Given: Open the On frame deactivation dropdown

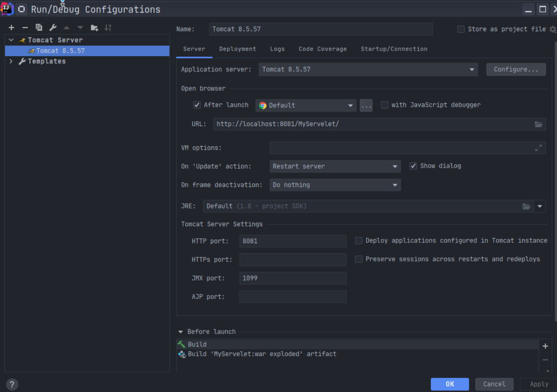Looking at the screenshot, I should tap(335, 185).
